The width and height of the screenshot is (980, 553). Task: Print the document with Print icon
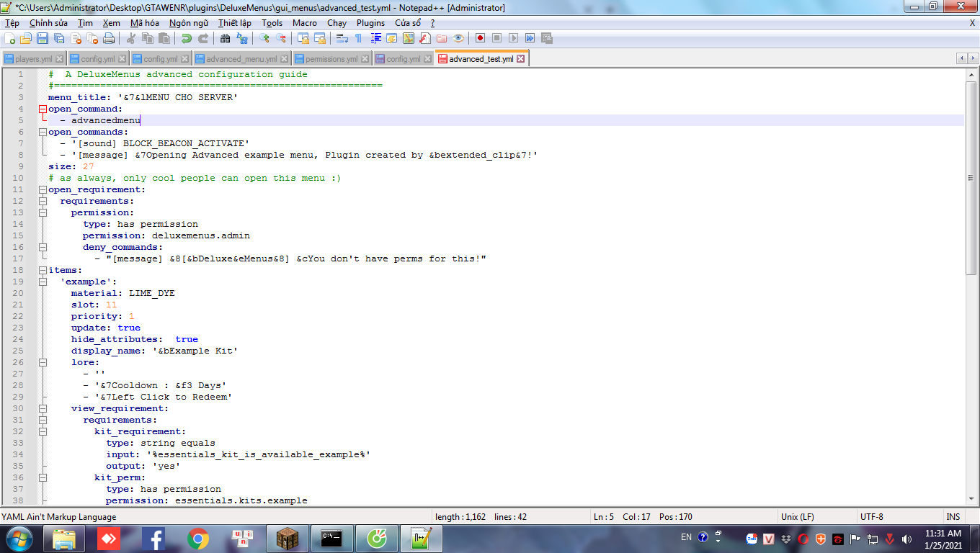click(108, 38)
